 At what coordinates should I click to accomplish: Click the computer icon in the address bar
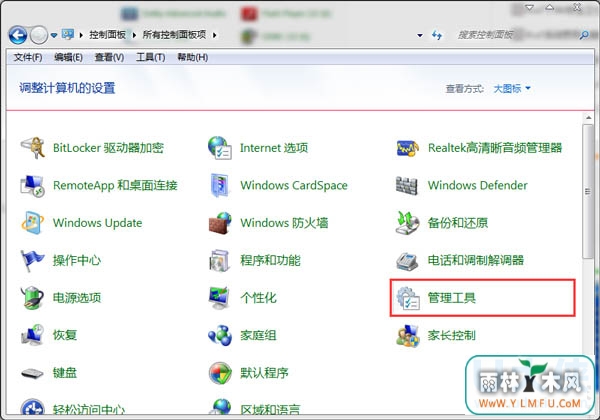[68, 34]
